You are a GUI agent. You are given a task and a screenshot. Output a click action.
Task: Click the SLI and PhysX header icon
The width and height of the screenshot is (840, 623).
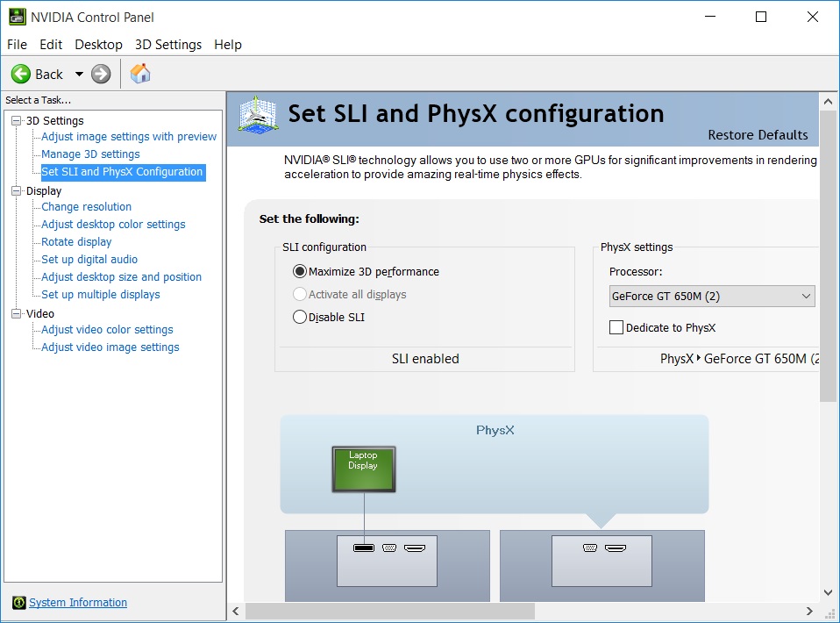(258, 115)
